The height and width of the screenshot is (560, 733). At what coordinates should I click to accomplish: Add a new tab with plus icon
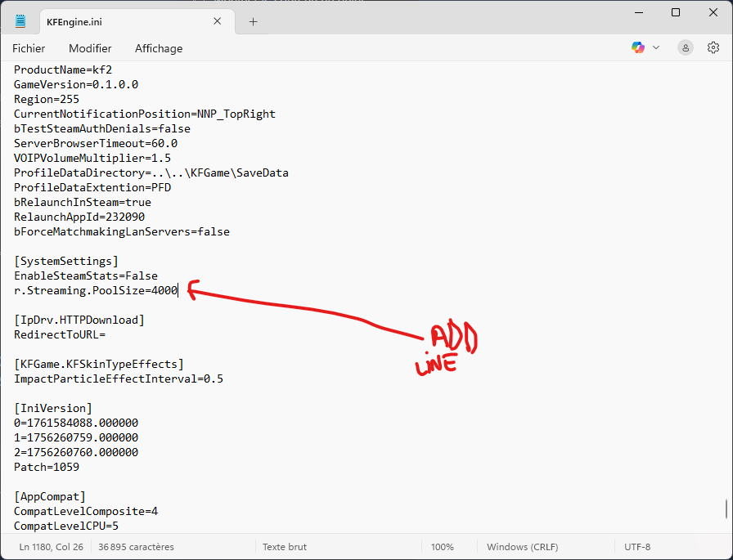coord(253,21)
